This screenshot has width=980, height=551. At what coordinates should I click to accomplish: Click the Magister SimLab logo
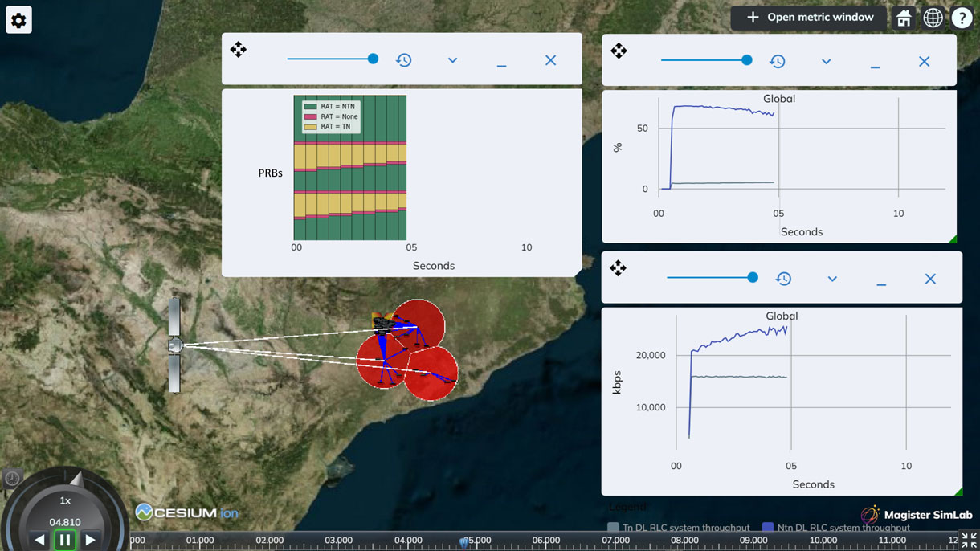(x=916, y=515)
